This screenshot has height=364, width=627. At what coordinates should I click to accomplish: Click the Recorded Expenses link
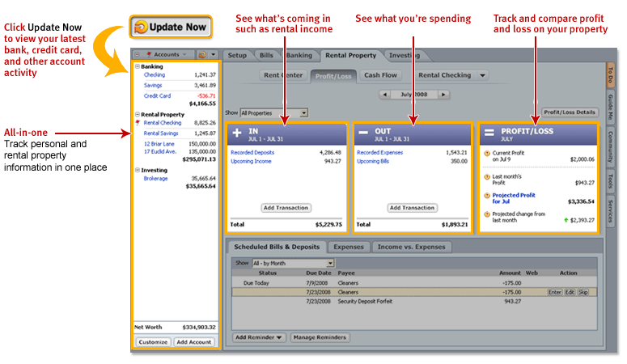pos(380,152)
